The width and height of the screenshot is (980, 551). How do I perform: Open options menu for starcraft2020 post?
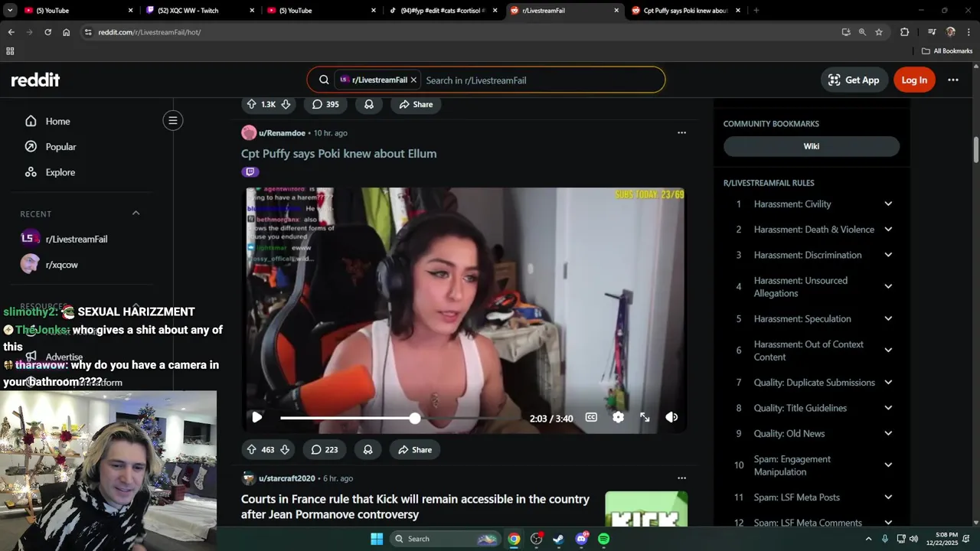point(681,478)
